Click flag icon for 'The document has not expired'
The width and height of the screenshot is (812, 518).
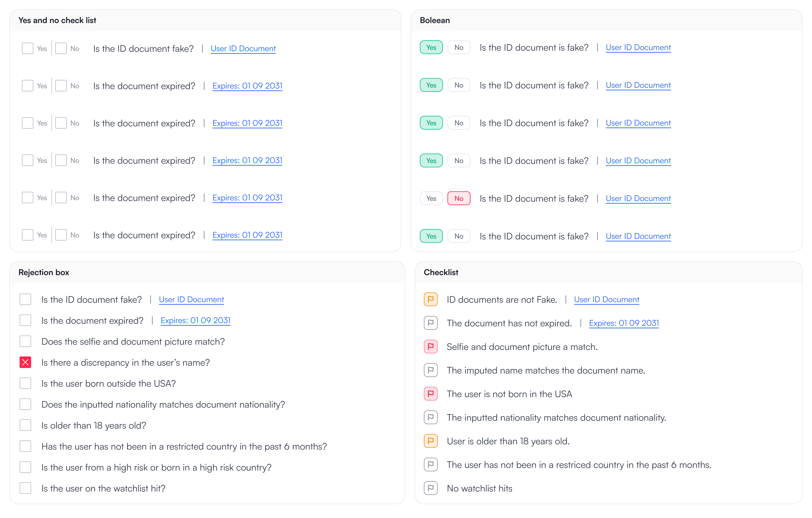point(431,323)
